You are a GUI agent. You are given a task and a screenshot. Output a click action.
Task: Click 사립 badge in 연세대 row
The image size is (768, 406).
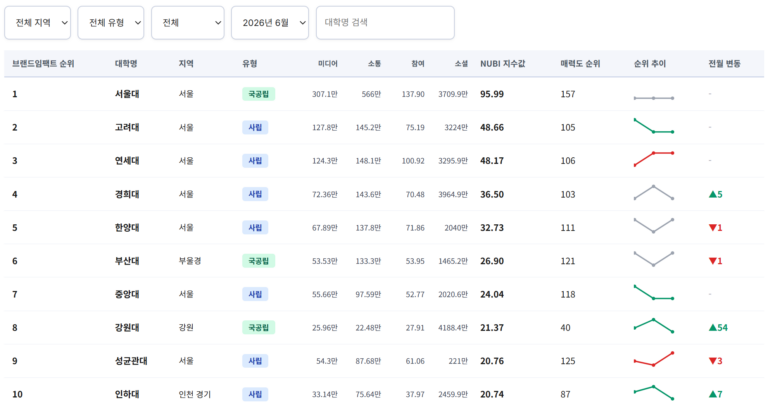255,161
